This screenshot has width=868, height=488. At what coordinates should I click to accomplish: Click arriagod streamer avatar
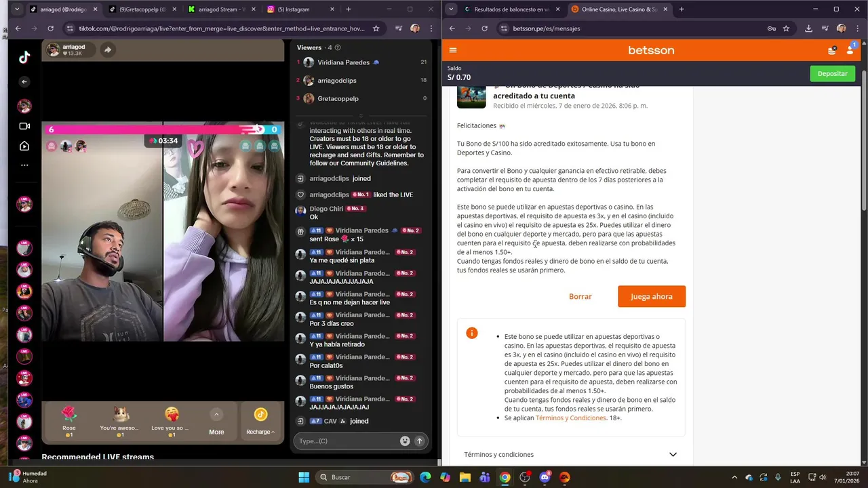54,49
